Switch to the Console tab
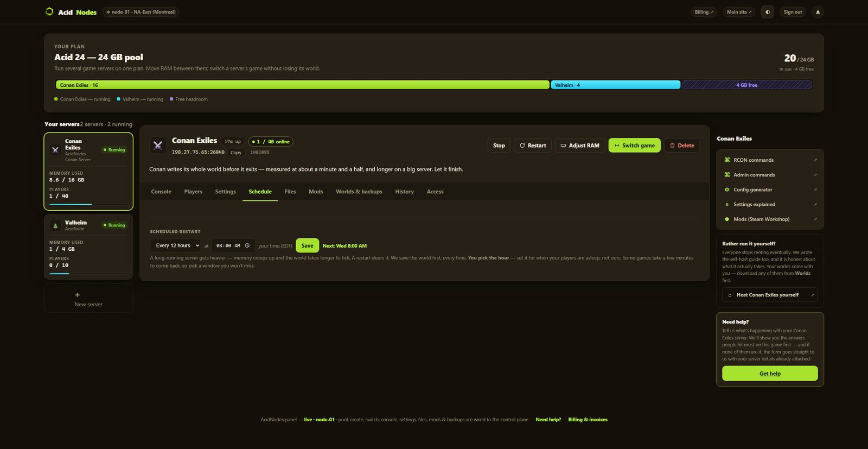This screenshot has height=449, width=868. pyautogui.click(x=161, y=192)
